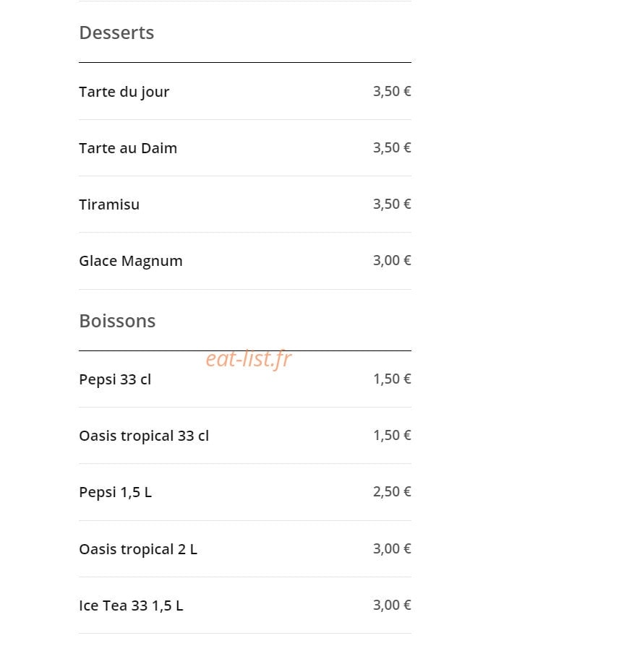Click the 2,50 € price of Pepsi 1,5 L
637x672 pixels.
click(392, 491)
